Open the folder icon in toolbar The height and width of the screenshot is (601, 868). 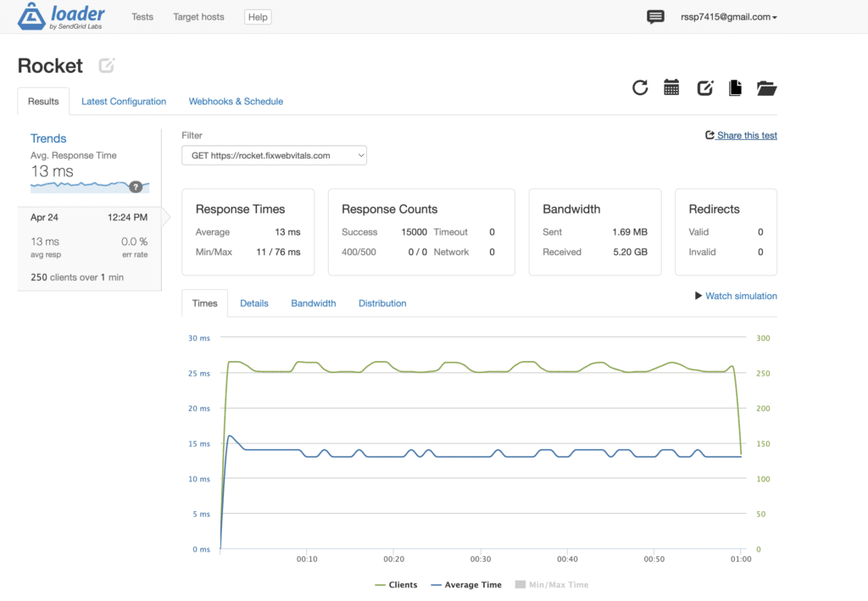coord(766,88)
